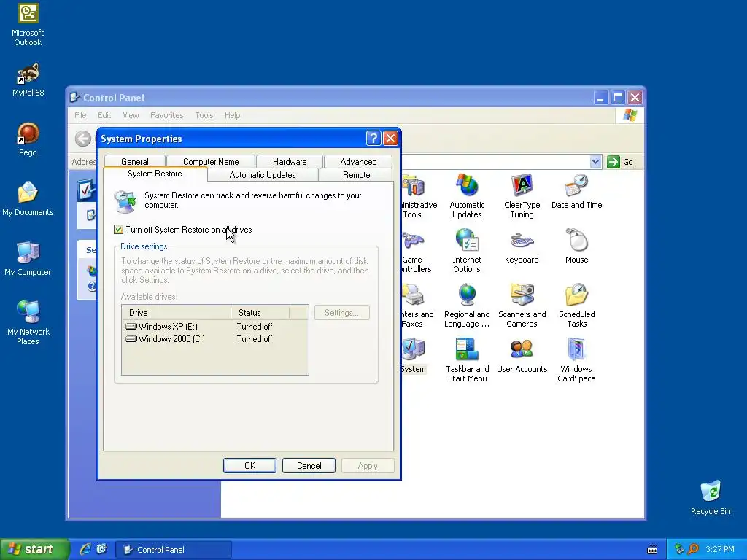
Task: Switch to the General tab
Action: click(x=135, y=161)
